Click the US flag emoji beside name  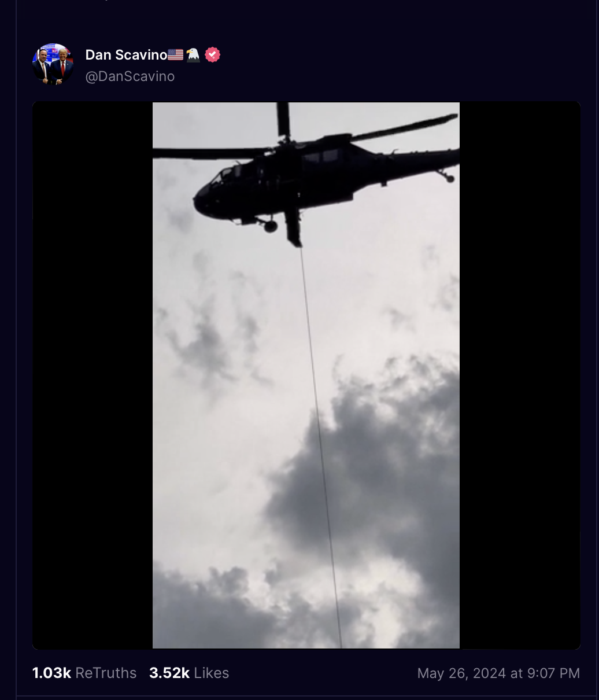(176, 55)
